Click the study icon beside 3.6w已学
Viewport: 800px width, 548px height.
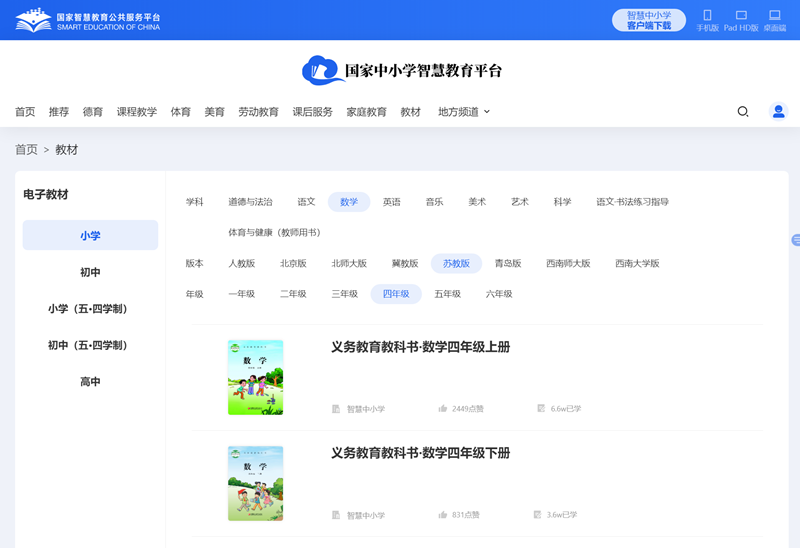[537, 514]
